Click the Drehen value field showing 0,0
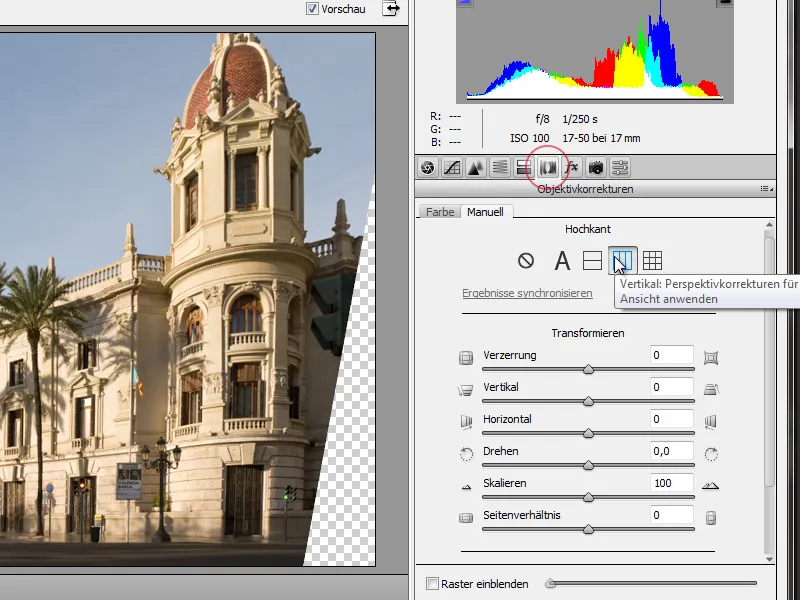 671,452
